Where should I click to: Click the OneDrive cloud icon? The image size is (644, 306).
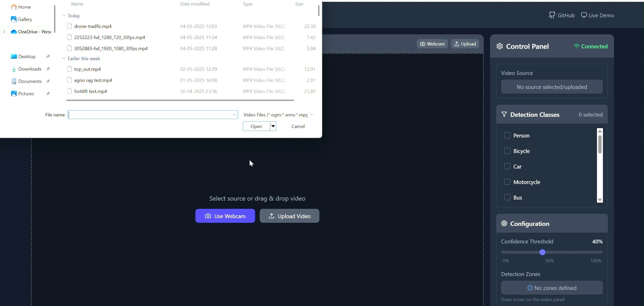pyautogui.click(x=14, y=32)
